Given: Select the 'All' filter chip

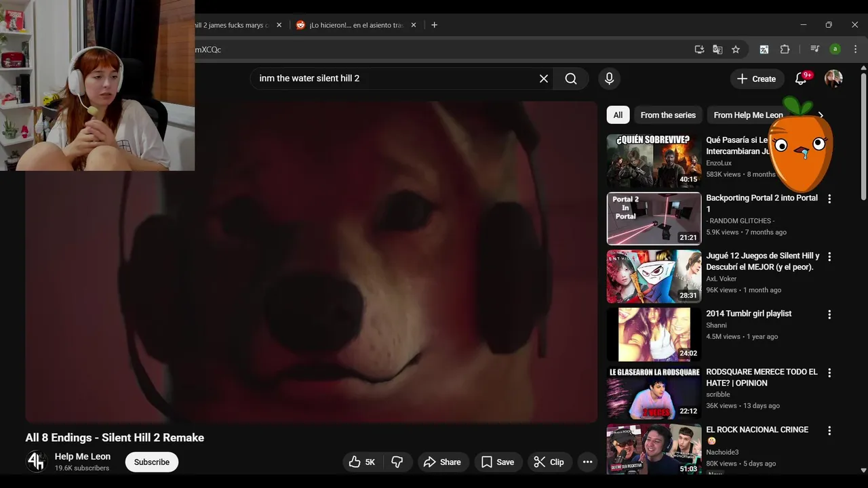Looking at the screenshot, I should [618, 115].
